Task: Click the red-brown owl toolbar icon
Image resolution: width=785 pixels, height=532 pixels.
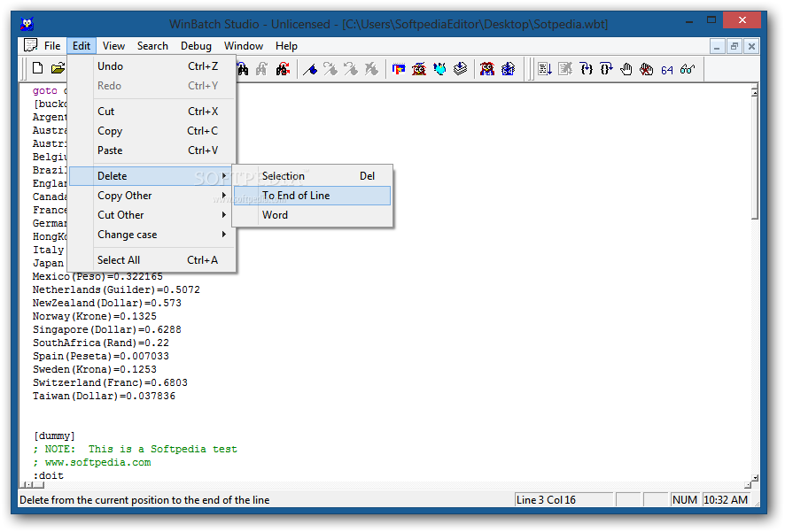Action: pyautogui.click(x=419, y=69)
